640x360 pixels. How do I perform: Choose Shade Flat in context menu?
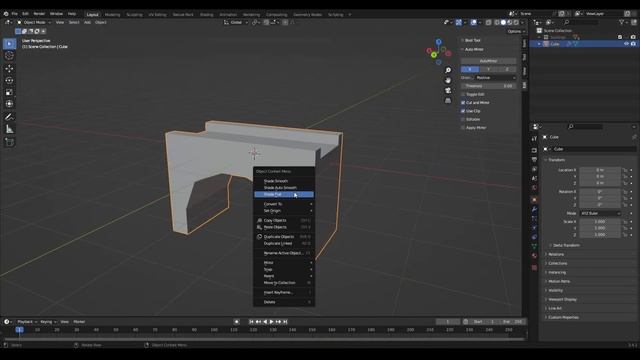coord(284,195)
